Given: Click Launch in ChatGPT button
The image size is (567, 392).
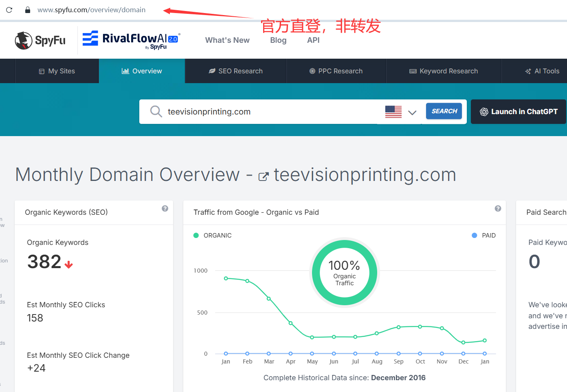Looking at the screenshot, I should pos(518,112).
